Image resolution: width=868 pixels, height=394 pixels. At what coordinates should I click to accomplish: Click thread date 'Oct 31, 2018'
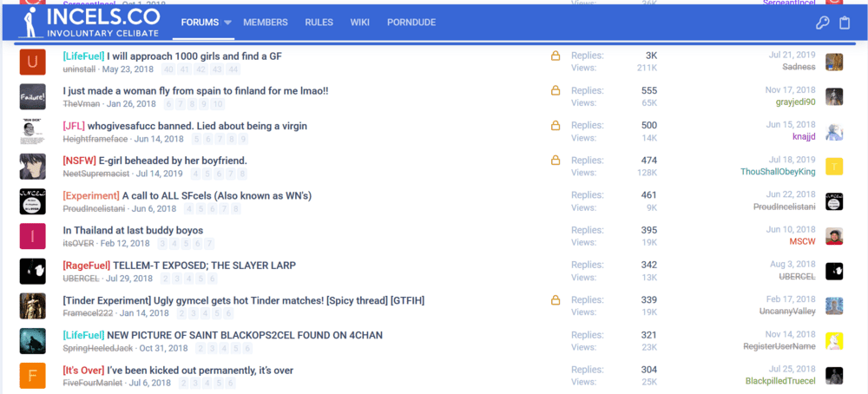point(163,348)
